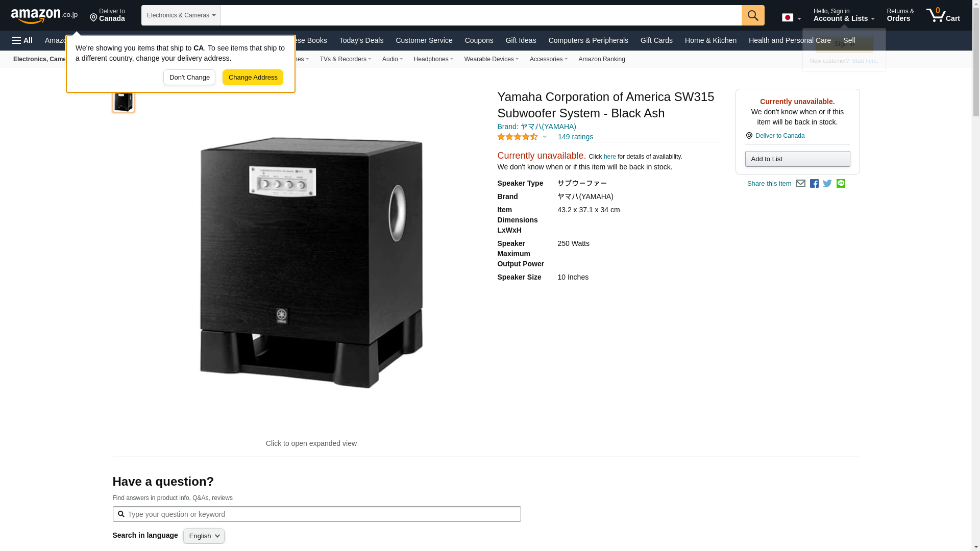
Task: Share this item on Twitter
Action: 827,183
